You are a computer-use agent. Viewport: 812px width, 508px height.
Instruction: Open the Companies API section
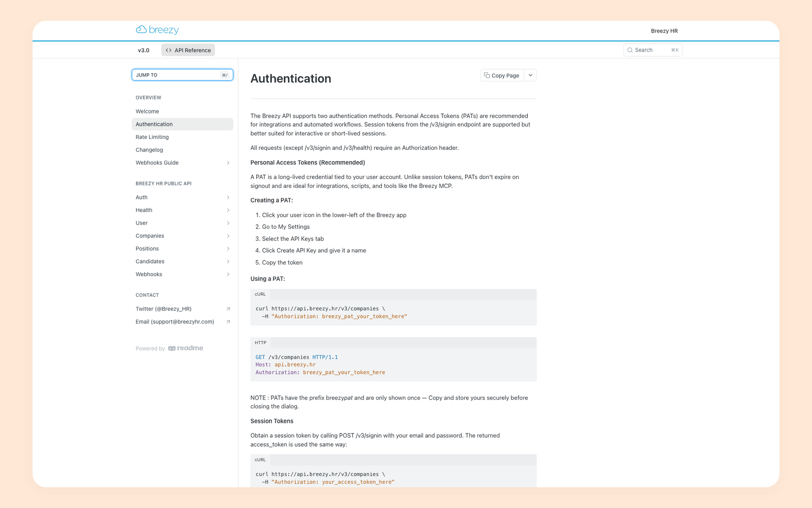pyautogui.click(x=182, y=236)
